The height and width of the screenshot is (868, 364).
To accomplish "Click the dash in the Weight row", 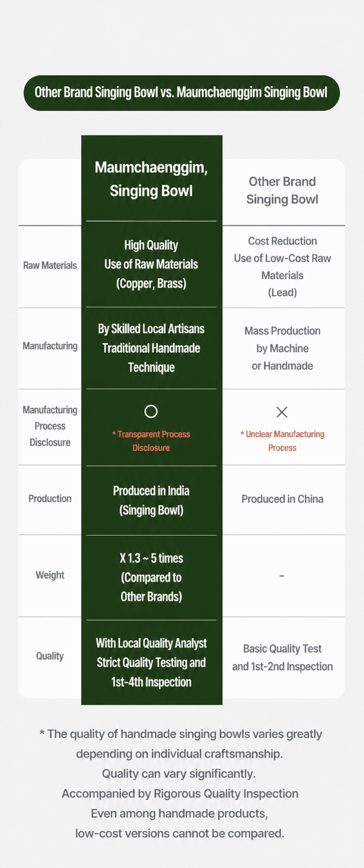I will coord(282,576).
